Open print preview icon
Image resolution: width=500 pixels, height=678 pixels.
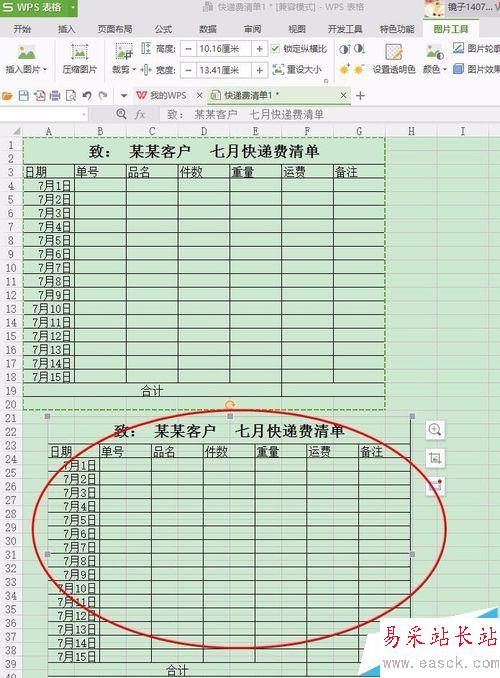(x=71, y=96)
